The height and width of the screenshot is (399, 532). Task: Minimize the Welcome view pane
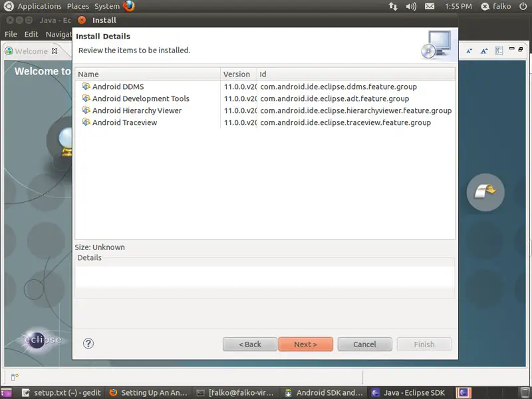coord(511,49)
